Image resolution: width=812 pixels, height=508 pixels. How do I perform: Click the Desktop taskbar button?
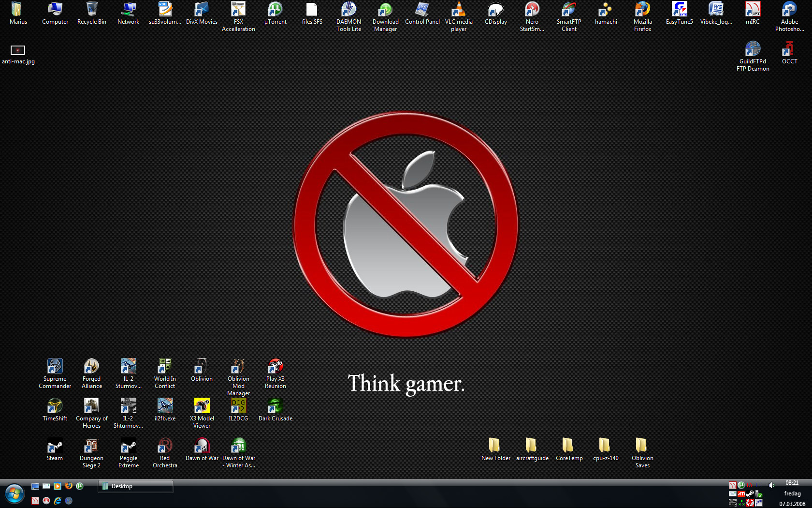[136, 486]
